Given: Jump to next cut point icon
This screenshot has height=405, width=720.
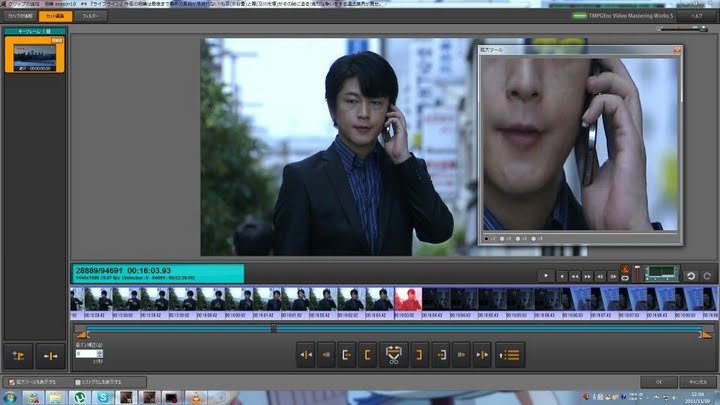Looking at the screenshot, I should [482, 355].
